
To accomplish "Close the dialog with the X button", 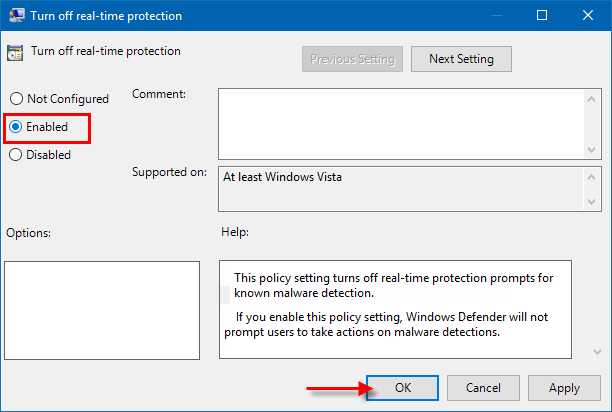I will 588,16.
